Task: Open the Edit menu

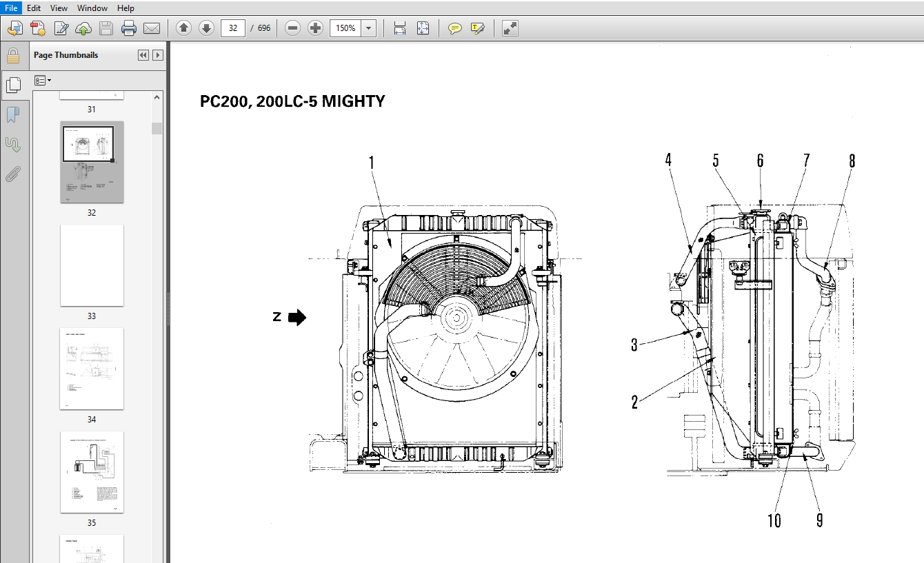Action: click(34, 8)
